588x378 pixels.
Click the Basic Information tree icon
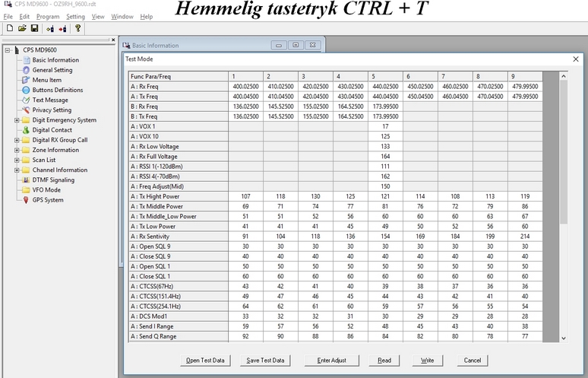pos(27,60)
